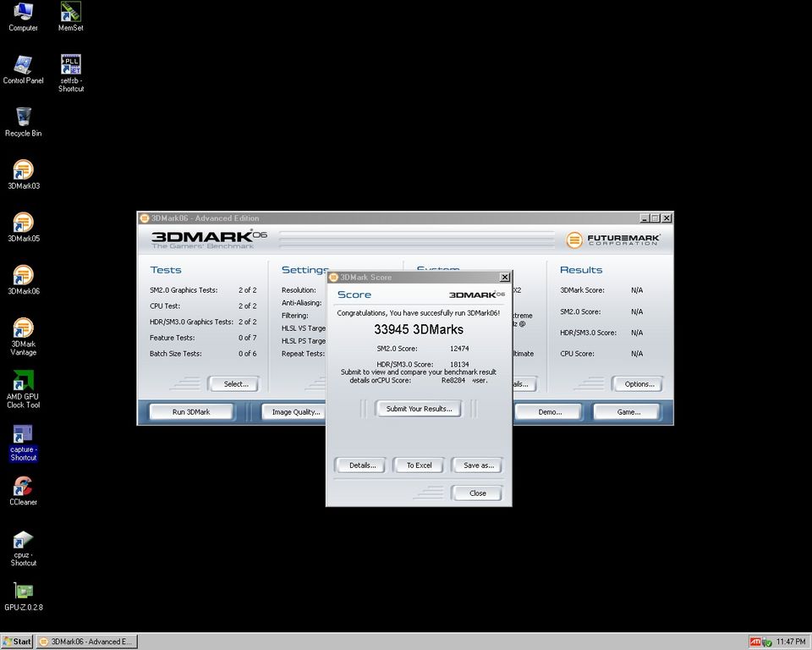Click the Feature Tests row
Image resolution: width=812 pixels, height=650 pixels.
click(203, 338)
